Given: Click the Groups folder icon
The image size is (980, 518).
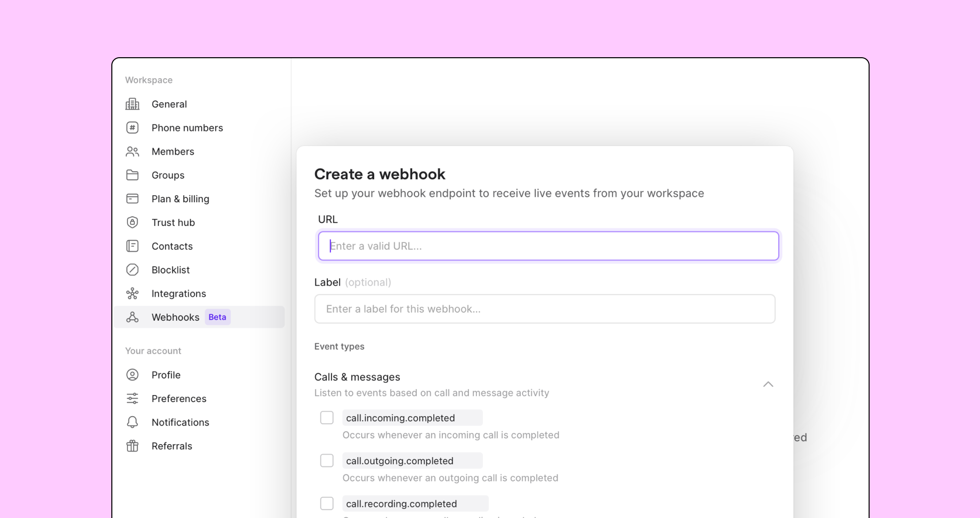Looking at the screenshot, I should pyautogui.click(x=132, y=175).
